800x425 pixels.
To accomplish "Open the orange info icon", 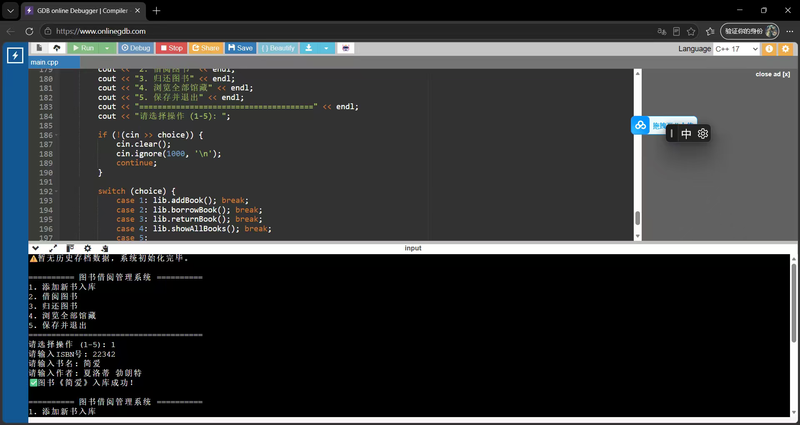I will (x=769, y=49).
